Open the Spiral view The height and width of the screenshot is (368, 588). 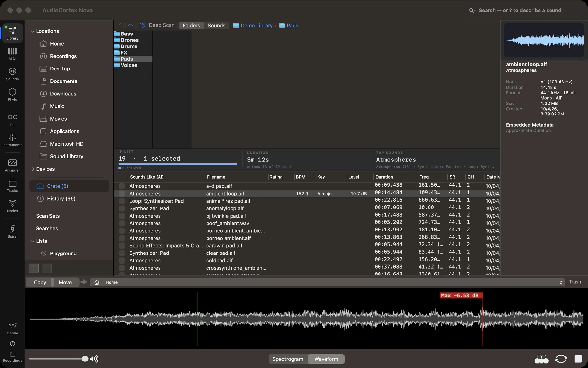[12, 231]
